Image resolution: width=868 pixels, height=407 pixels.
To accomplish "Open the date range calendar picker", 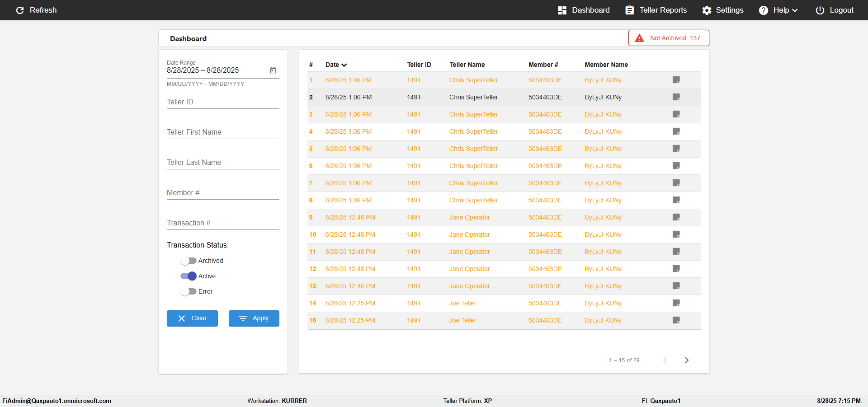I will point(273,70).
